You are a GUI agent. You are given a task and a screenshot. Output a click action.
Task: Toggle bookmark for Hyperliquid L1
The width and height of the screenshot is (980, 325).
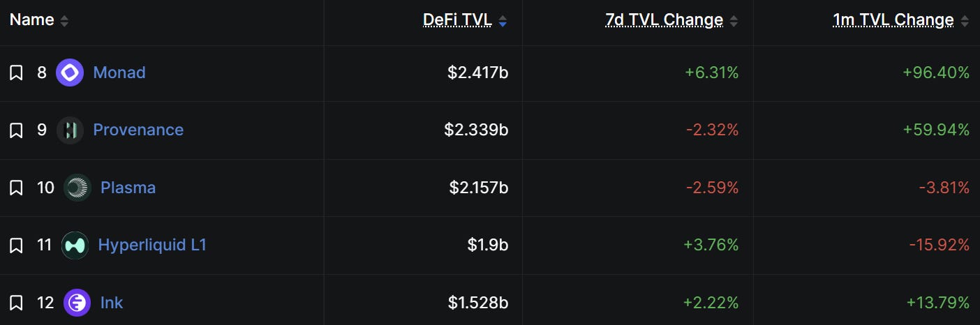(x=16, y=245)
